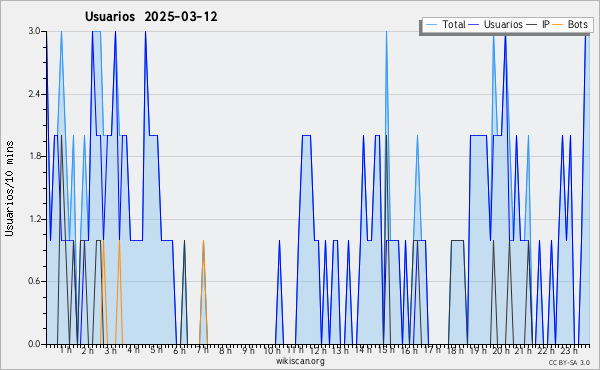Viewport: 600px width, 370px height.
Task: Click the '13 h' x-axis label
Action: [x=340, y=351]
